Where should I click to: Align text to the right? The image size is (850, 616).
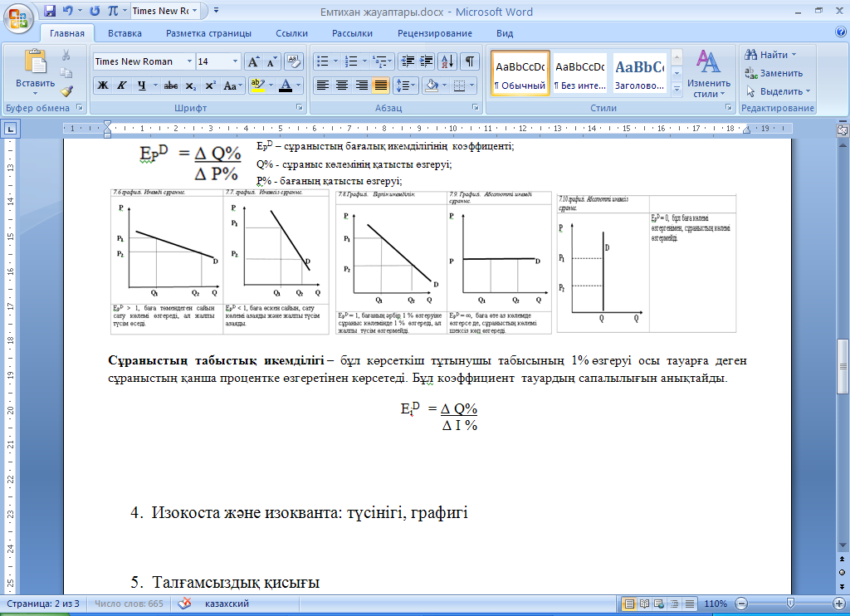(362, 86)
